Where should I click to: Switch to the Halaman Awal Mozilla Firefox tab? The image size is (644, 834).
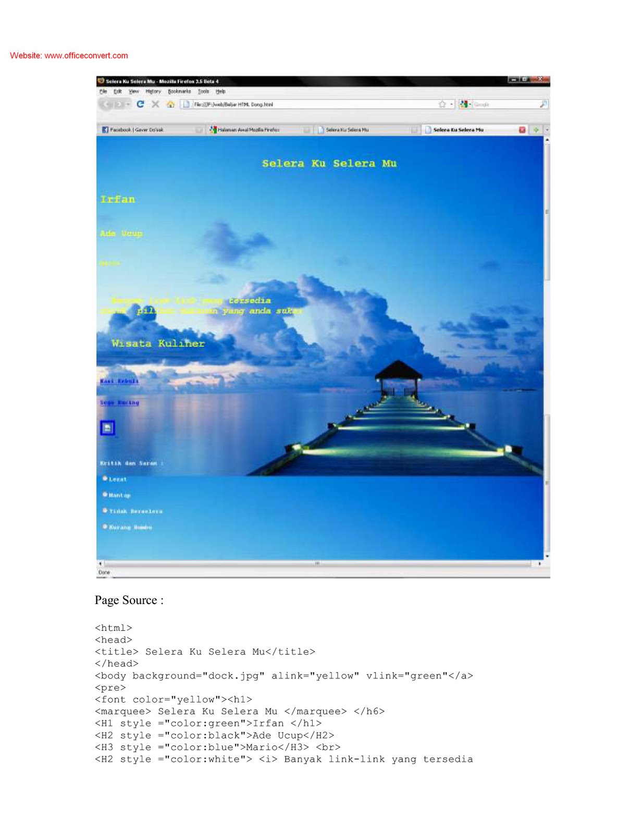(259, 130)
